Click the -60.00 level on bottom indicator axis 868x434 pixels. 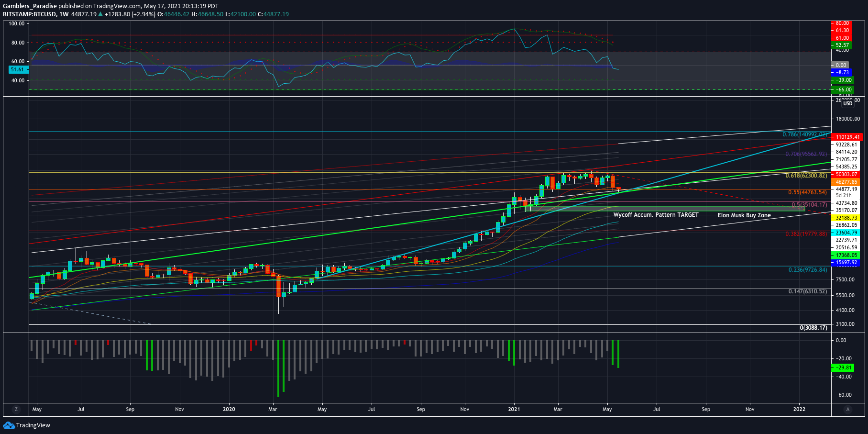pos(843,395)
